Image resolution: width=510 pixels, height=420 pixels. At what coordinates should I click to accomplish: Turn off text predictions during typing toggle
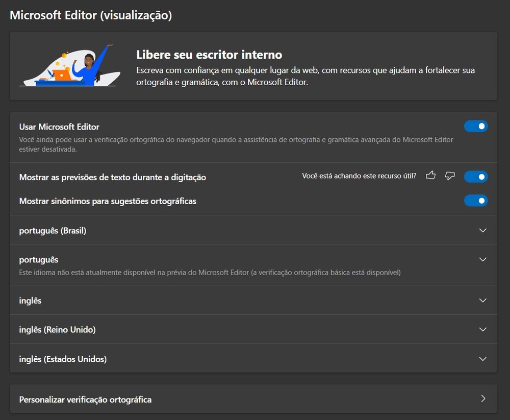(475, 177)
